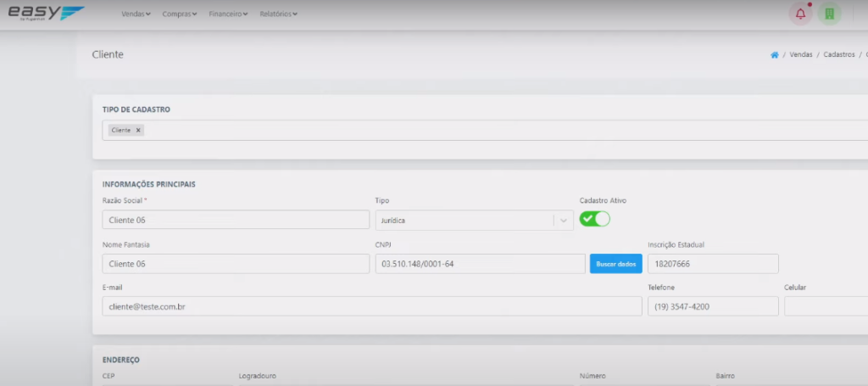This screenshot has width=868, height=386.
Task: Open the Compras menu
Action: [180, 14]
